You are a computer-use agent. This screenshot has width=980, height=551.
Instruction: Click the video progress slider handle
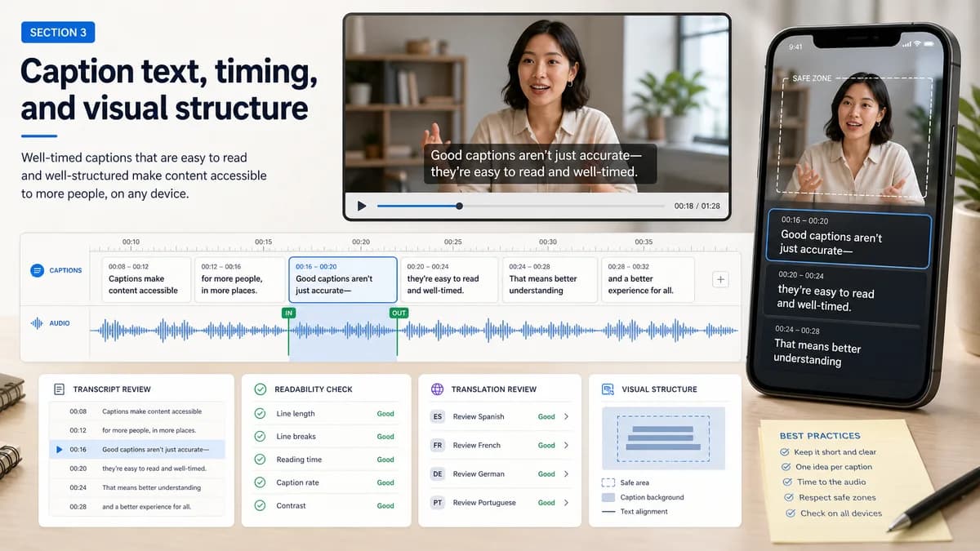(x=459, y=207)
